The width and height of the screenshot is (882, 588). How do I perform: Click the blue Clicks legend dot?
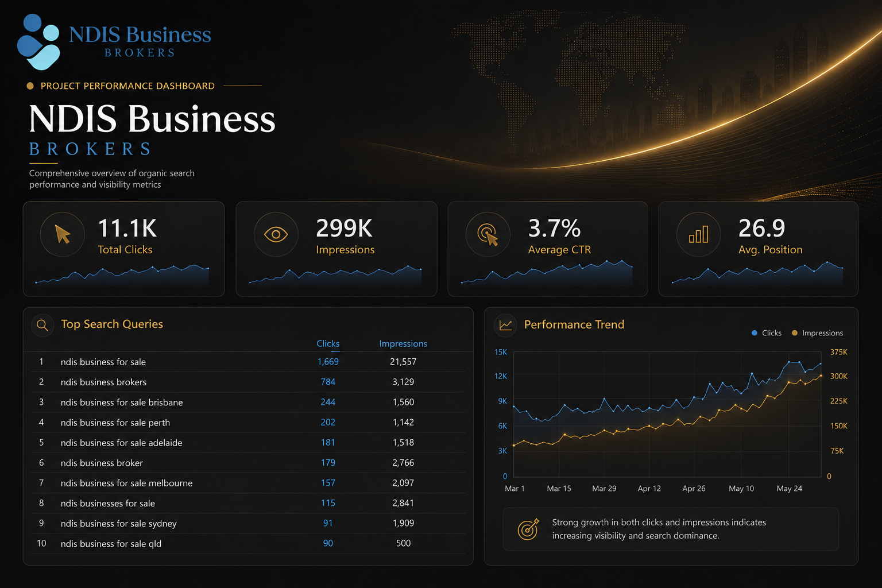pyautogui.click(x=755, y=333)
